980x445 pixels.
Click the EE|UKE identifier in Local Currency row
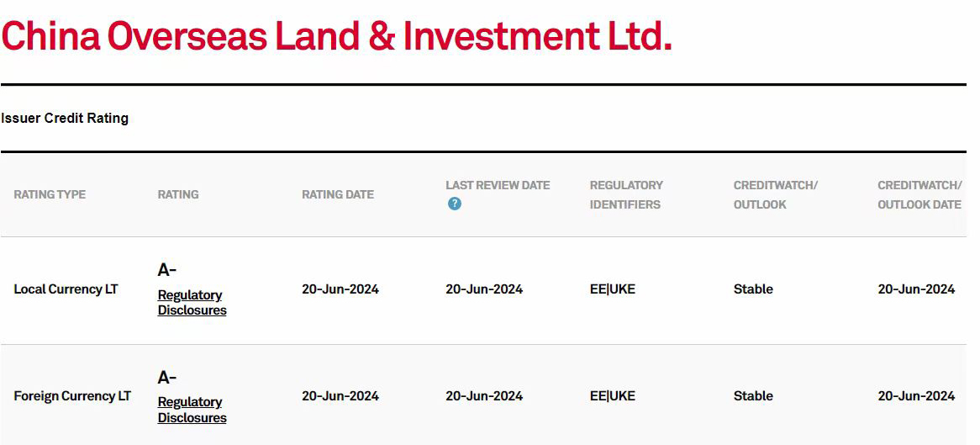(613, 289)
